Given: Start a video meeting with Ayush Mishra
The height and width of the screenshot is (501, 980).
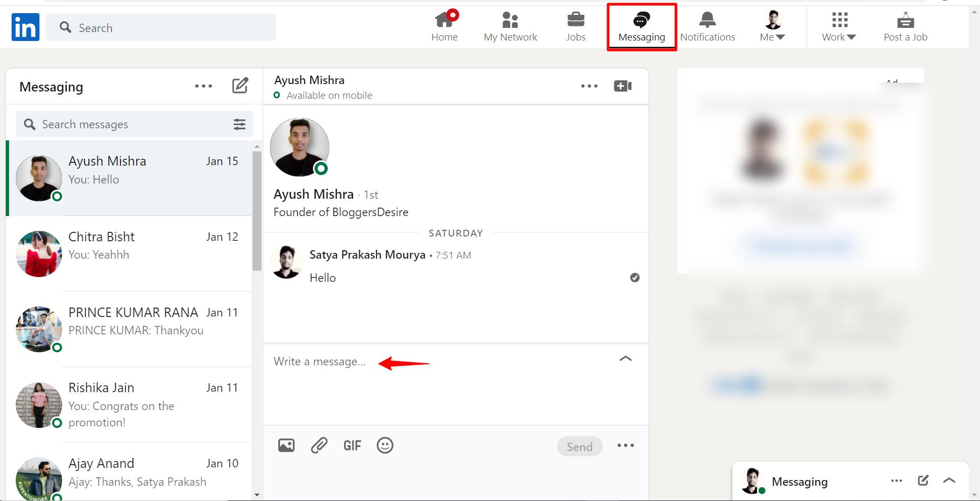Looking at the screenshot, I should 623,86.
